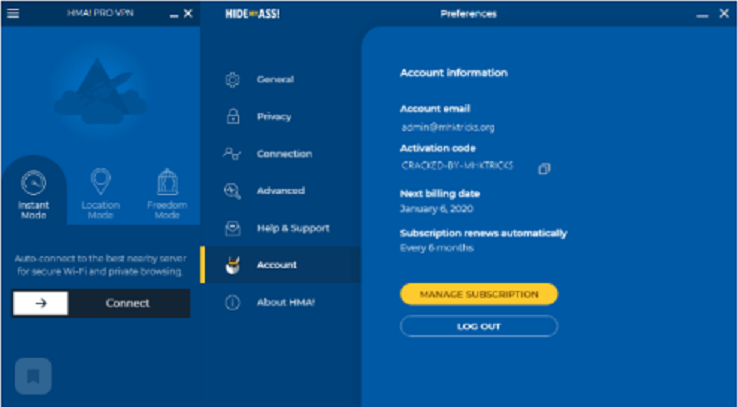Click the January 6, 2020 billing date
This screenshot has height=407, width=738.
coord(437,208)
